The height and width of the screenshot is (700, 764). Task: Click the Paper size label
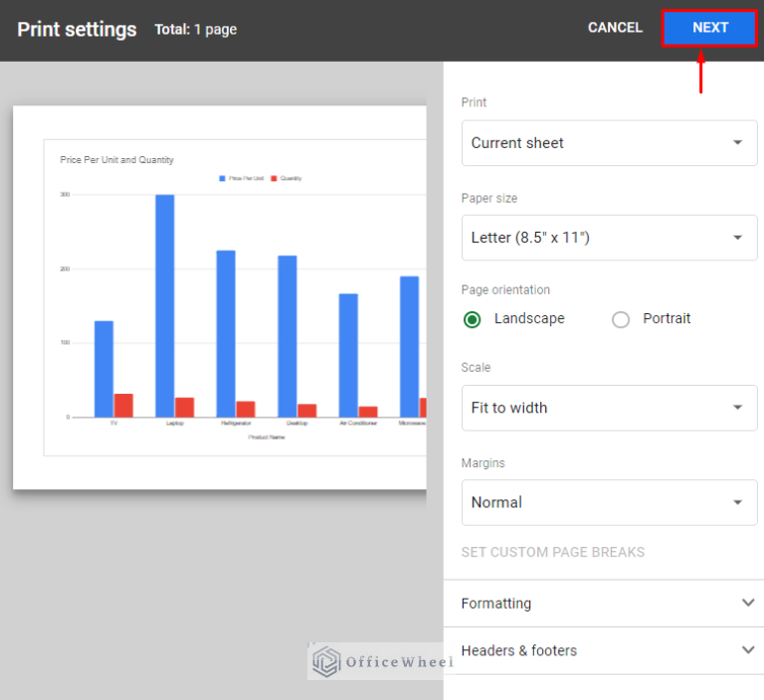pos(489,198)
